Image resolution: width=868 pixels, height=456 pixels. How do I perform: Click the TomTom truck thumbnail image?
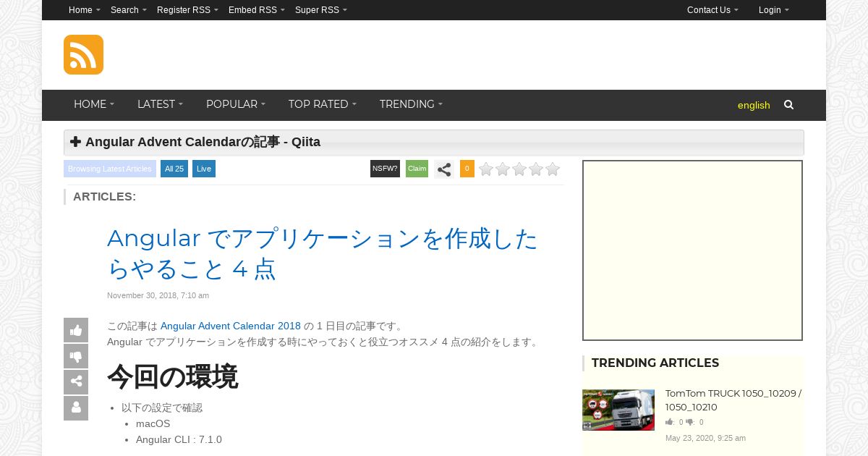618,410
